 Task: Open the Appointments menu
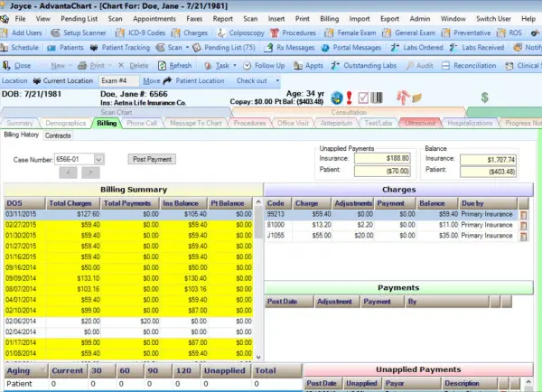(154, 19)
